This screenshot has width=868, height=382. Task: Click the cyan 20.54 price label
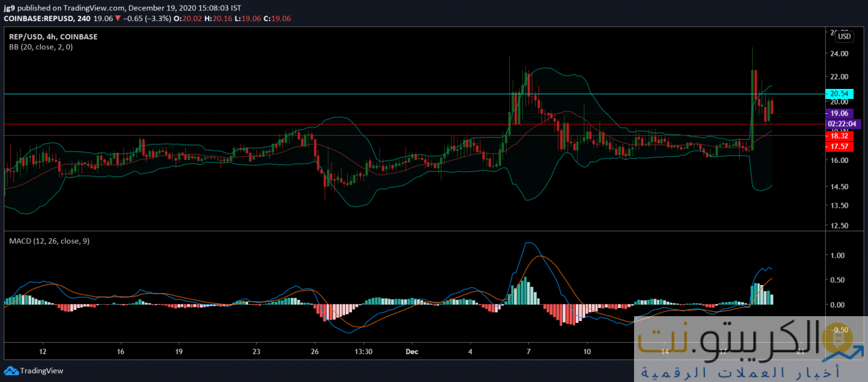839,94
